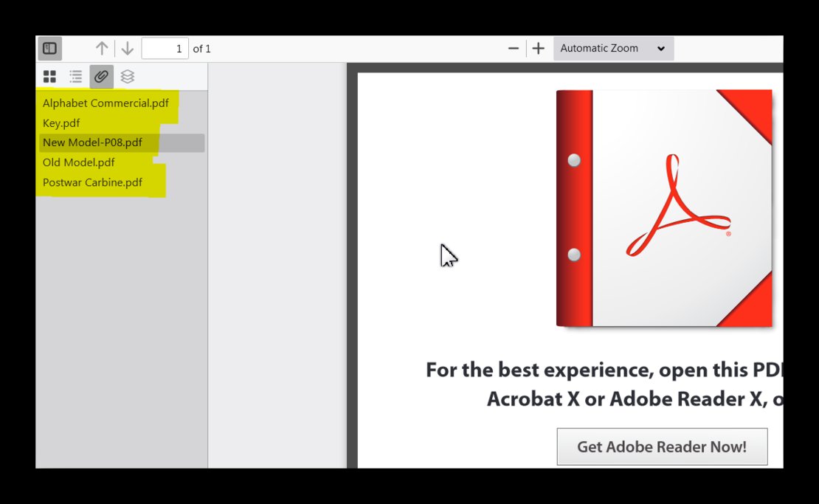Click Get Adobe Reader Now! button
This screenshot has width=819, height=504.
tap(663, 446)
